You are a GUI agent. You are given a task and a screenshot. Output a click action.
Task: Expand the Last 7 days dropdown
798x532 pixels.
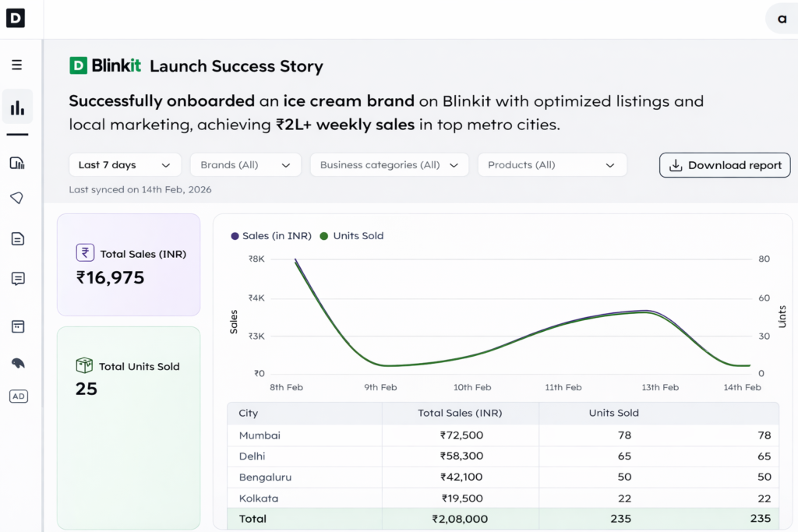[x=125, y=165]
